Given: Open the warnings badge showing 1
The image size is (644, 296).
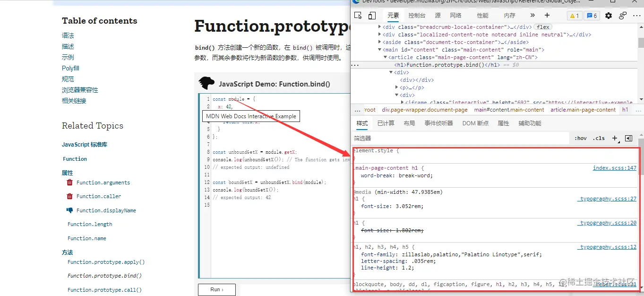Looking at the screenshot, I should [x=575, y=16].
